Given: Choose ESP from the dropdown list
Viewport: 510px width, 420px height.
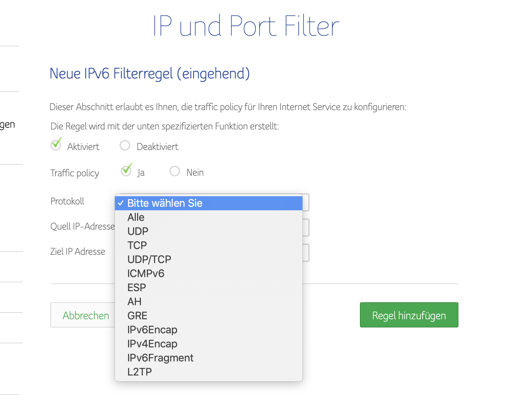Looking at the screenshot, I should coord(209,288).
